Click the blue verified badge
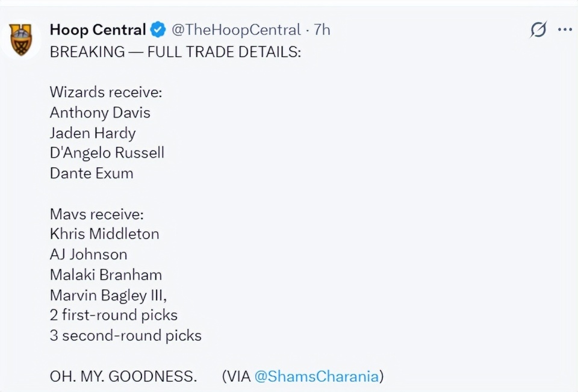 (x=158, y=30)
